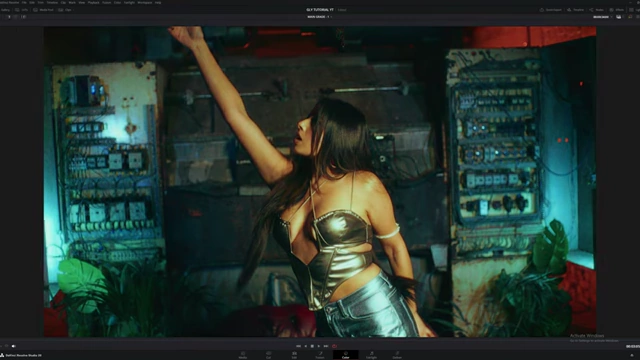Stop playback with the stop button
Screen dimensions: 640x360
pos(312,346)
